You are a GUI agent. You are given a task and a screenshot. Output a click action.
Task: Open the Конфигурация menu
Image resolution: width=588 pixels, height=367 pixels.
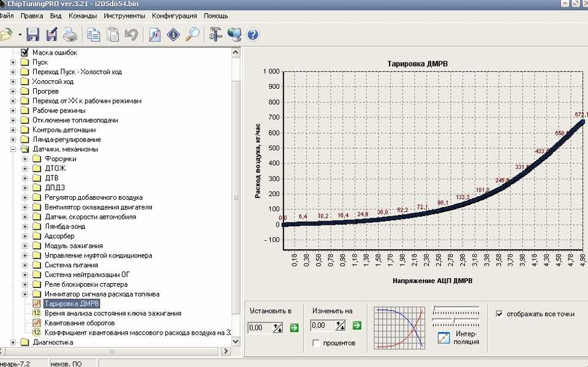175,16
